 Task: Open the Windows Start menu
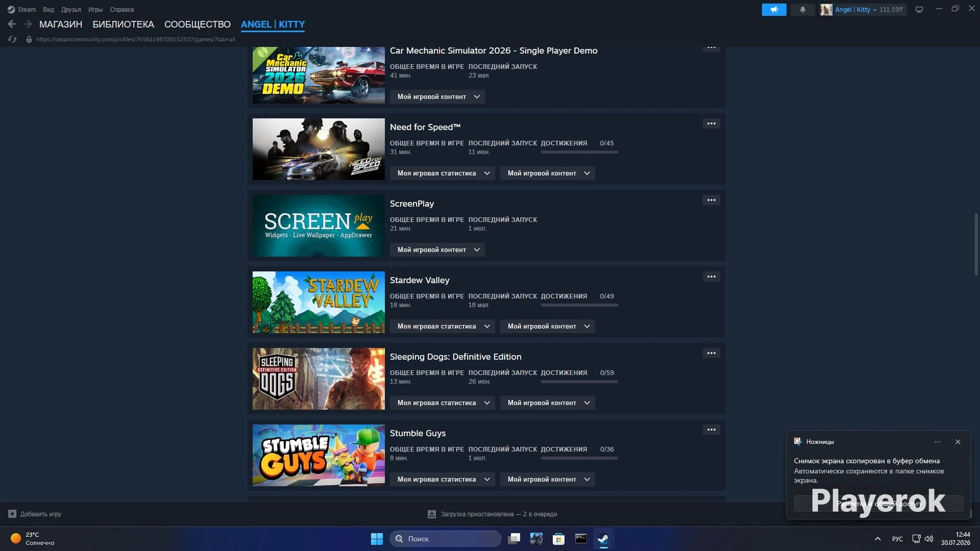tap(377, 539)
